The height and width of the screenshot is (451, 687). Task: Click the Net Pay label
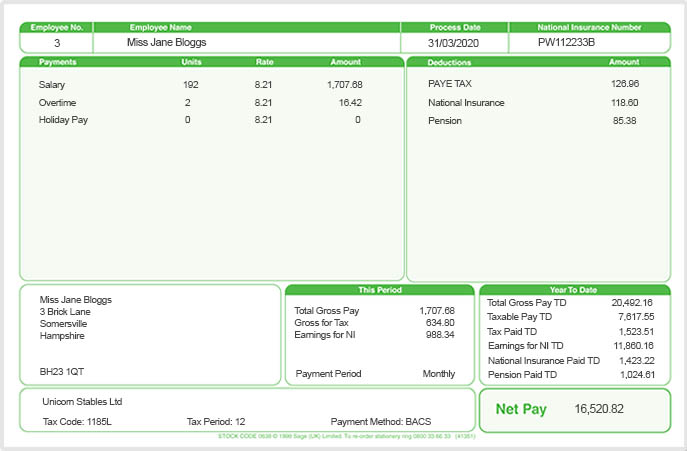pyautogui.click(x=521, y=409)
